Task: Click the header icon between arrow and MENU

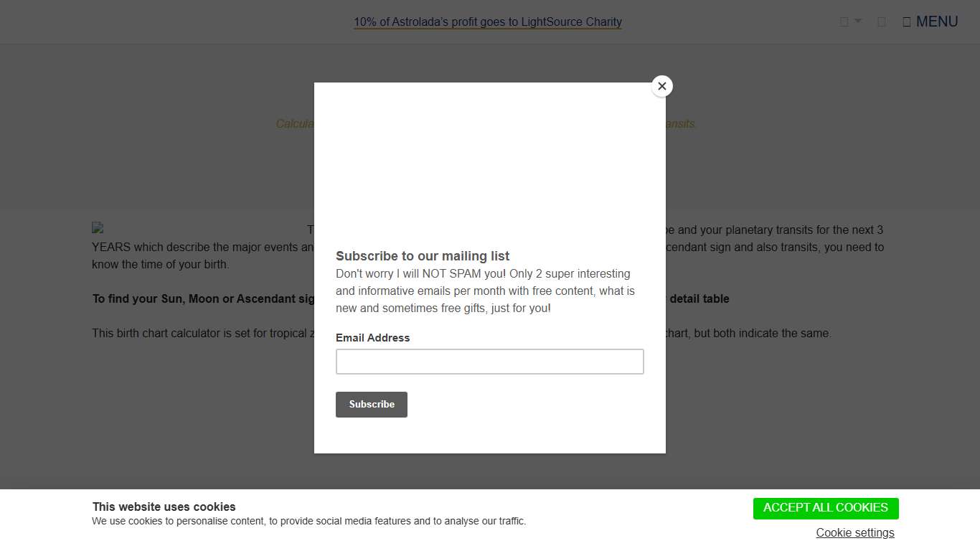Action: tap(881, 22)
